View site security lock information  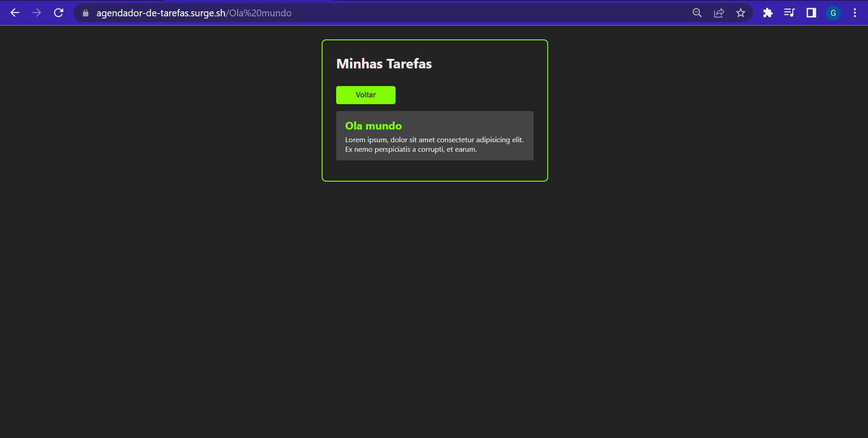click(x=85, y=13)
